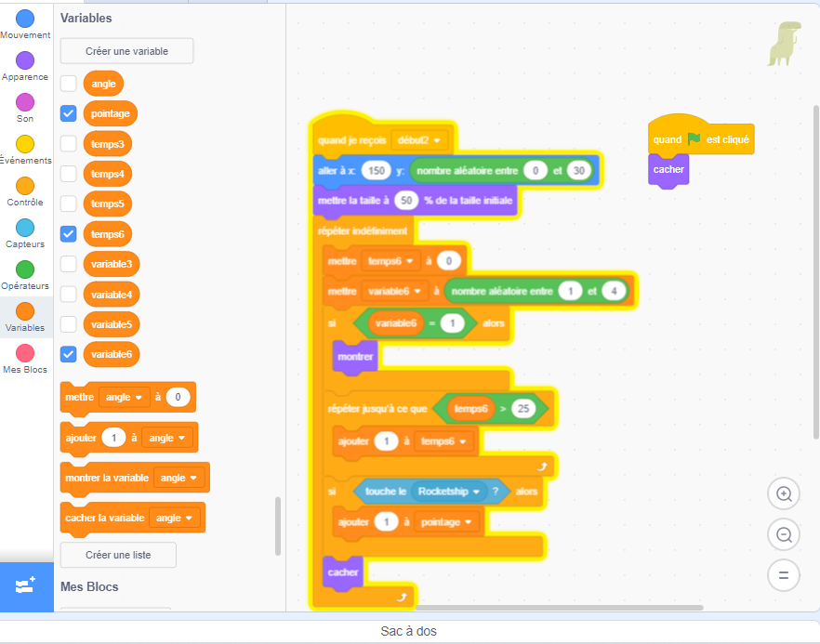
Task: Open the temps6 dropdown in the mettre block
Action: pos(390,261)
